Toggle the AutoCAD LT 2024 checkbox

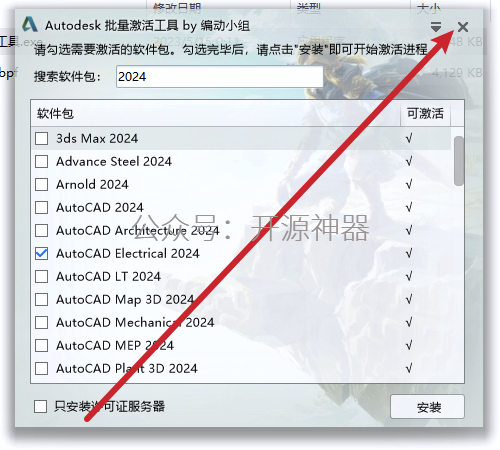(41, 276)
